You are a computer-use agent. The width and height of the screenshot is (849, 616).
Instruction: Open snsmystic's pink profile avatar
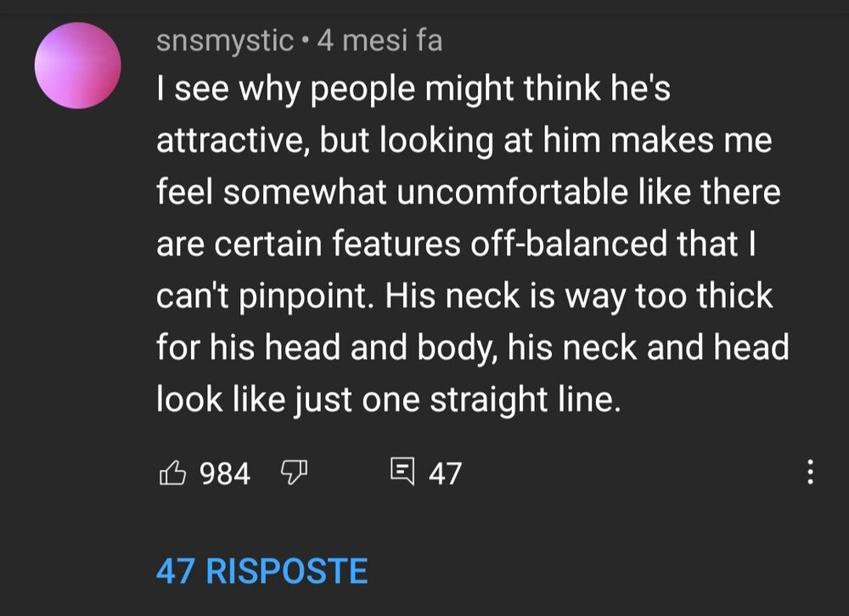(77, 65)
